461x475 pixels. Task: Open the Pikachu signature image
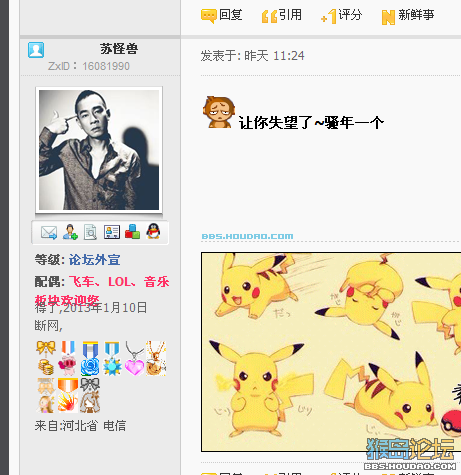point(331,352)
